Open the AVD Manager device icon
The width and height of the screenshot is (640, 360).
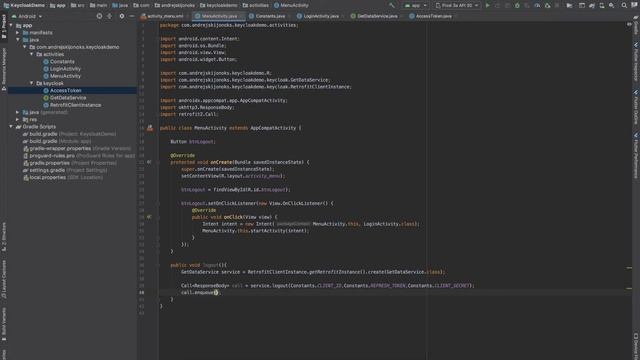pyautogui.click(x=602, y=5)
